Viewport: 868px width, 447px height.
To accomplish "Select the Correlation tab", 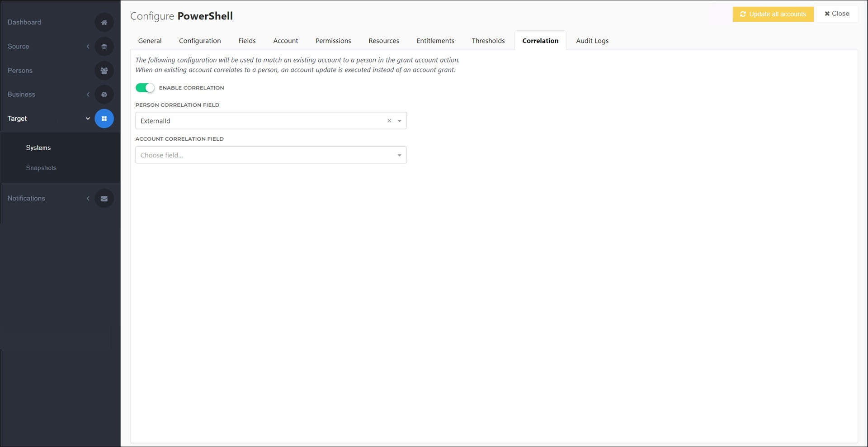I will 540,41.
